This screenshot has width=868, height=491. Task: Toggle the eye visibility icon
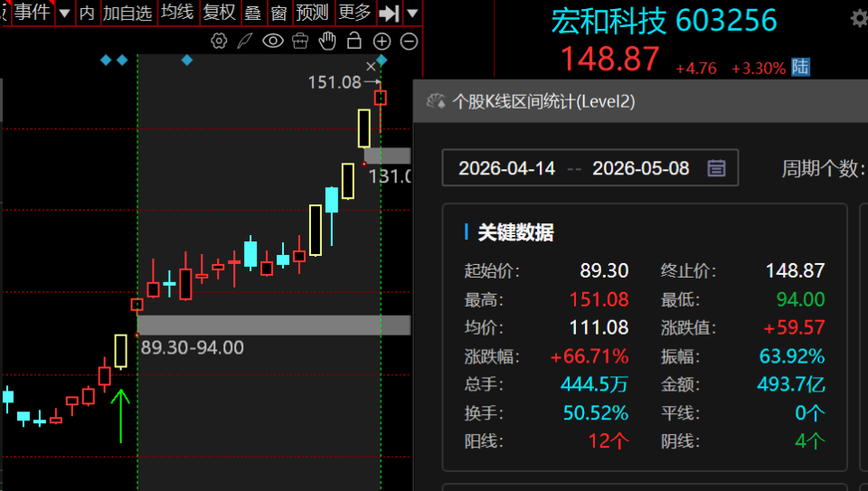[x=272, y=41]
